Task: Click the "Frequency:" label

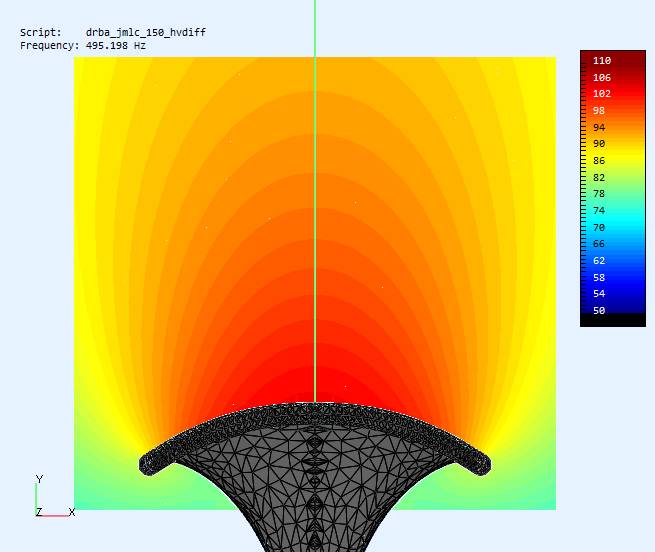Action: 49,46
